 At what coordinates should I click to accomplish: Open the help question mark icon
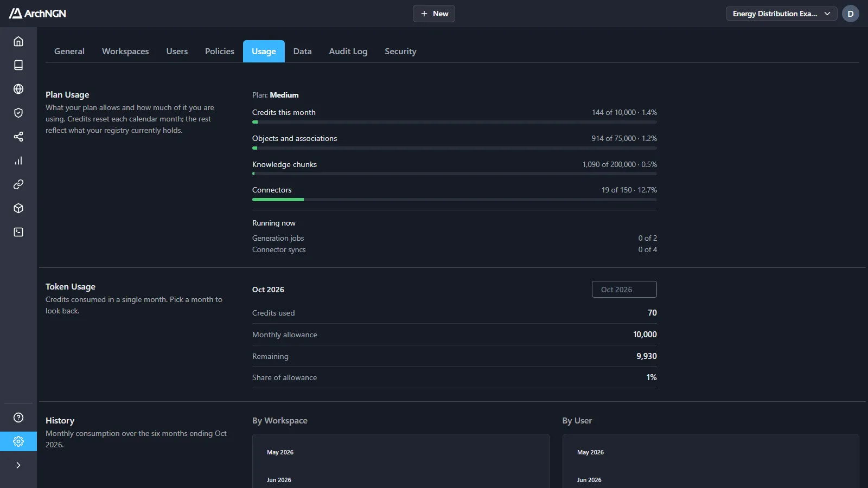pos(18,418)
